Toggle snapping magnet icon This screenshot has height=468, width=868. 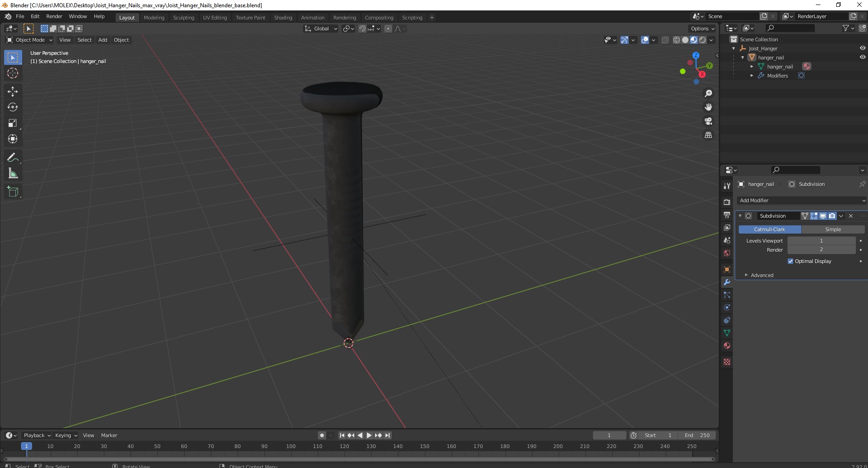[x=362, y=29]
